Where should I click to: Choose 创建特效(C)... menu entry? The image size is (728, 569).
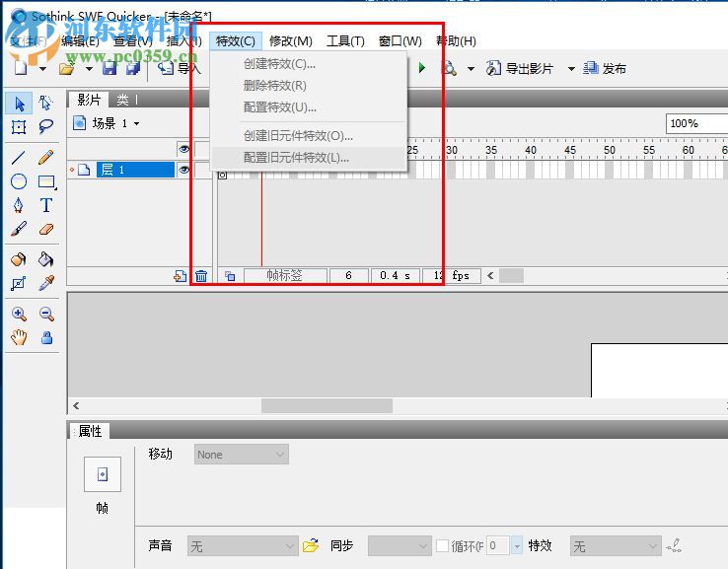(309, 64)
